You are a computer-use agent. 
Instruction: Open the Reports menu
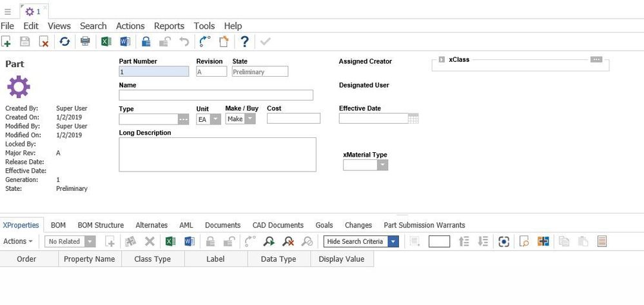[x=169, y=26]
